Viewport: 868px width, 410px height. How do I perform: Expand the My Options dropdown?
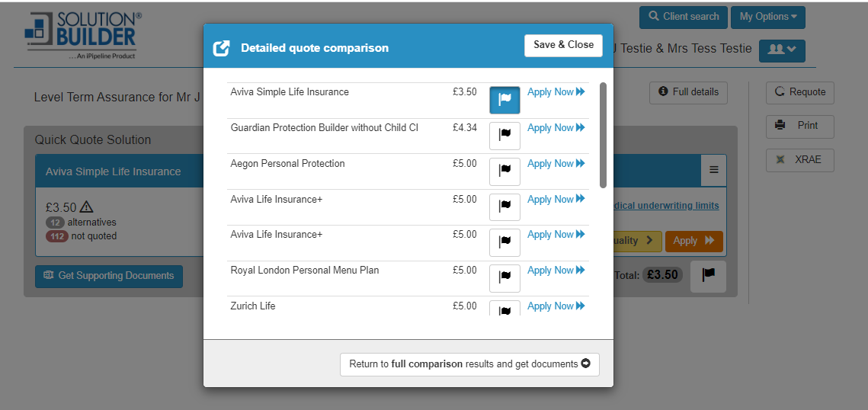tap(767, 17)
